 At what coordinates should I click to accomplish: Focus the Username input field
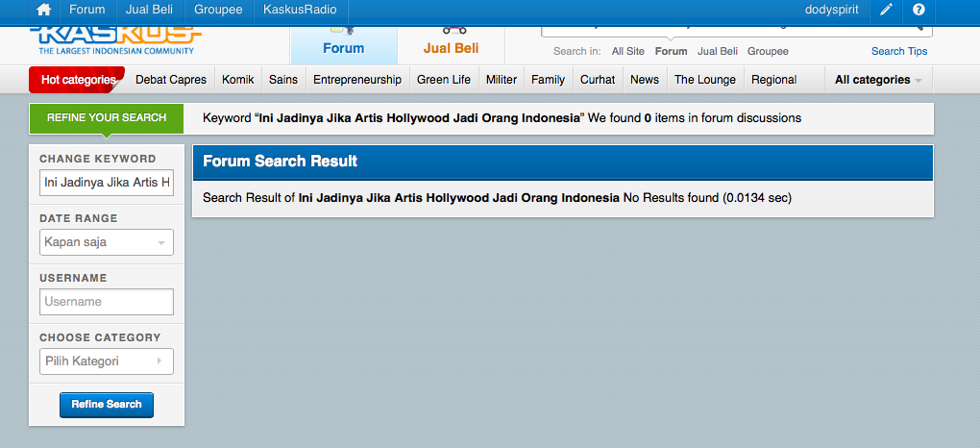pyautogui.click(x=107, y=302)
